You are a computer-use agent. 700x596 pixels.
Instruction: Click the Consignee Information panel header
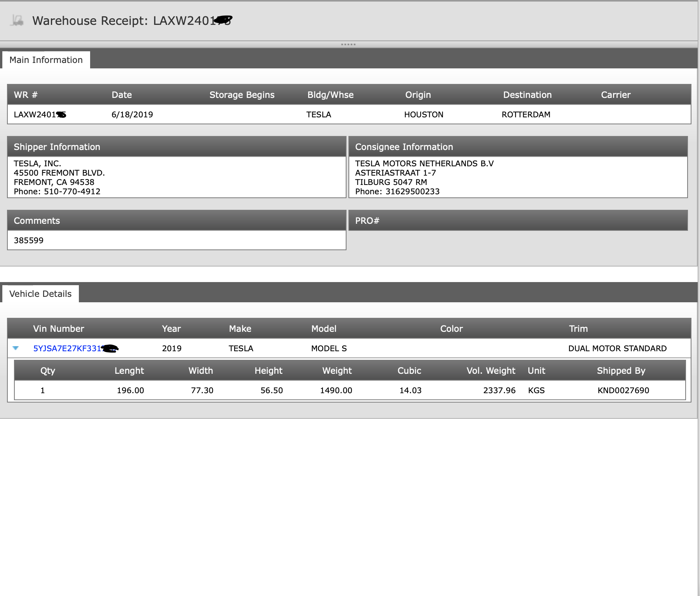(x=518, y=147)
